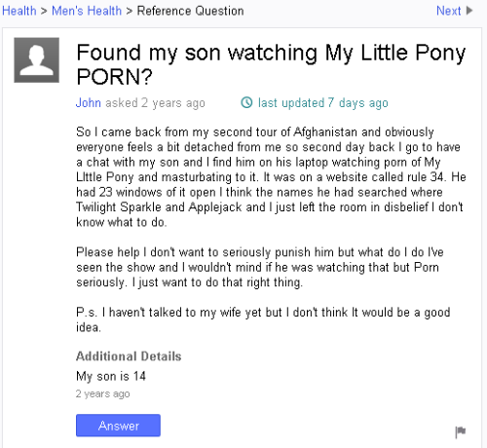The height and width of the screenshot is (448, 487).
Task: Click the Next arrow triangle icon
Action: [469, 11]
